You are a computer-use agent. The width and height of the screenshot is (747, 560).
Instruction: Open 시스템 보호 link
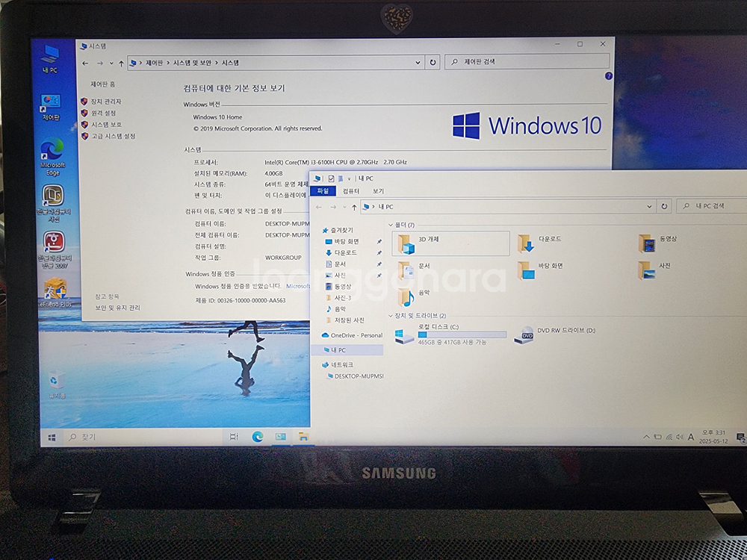[x=106, y=124]
